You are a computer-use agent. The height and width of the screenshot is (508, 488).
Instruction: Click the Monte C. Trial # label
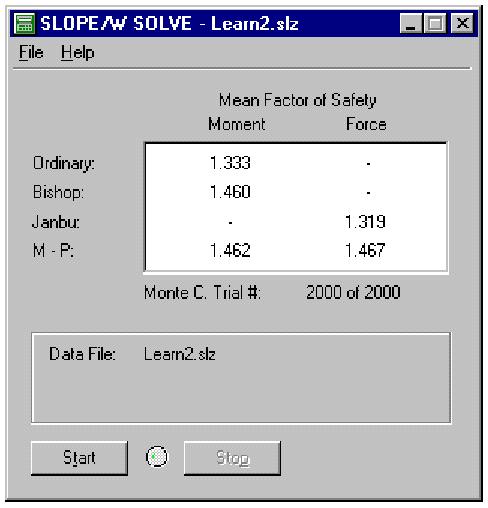tap(202, 293)
